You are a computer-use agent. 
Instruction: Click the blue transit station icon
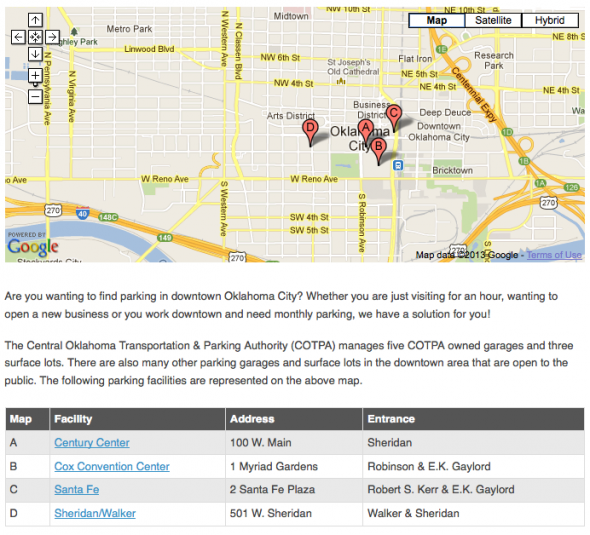click(x=398, y=165)
